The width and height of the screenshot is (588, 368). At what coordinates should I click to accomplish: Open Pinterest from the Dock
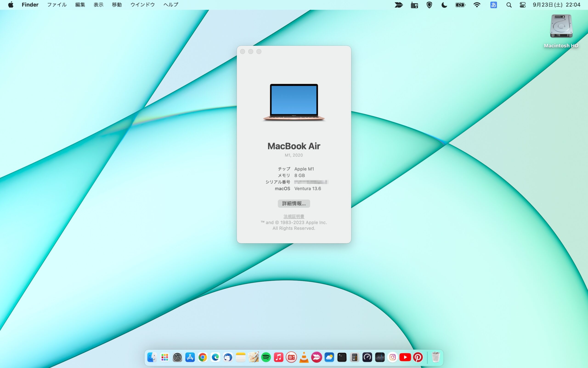(x=418, y=357)
